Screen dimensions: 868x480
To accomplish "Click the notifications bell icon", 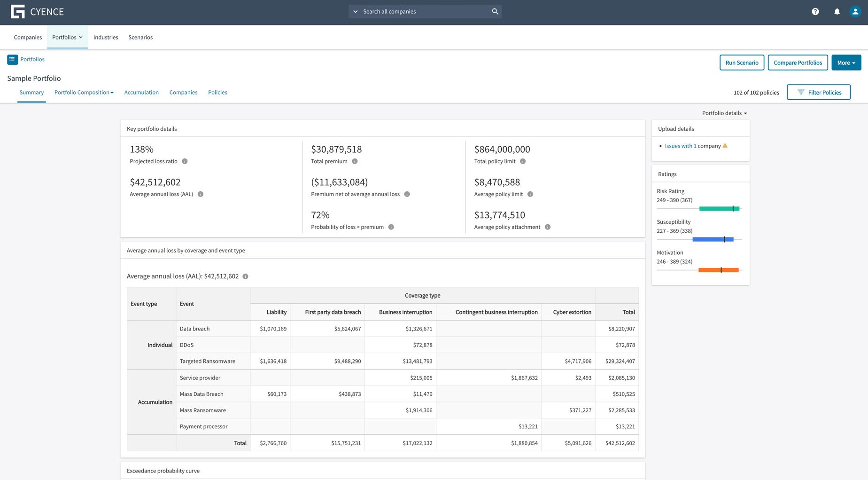I will 837,11.
